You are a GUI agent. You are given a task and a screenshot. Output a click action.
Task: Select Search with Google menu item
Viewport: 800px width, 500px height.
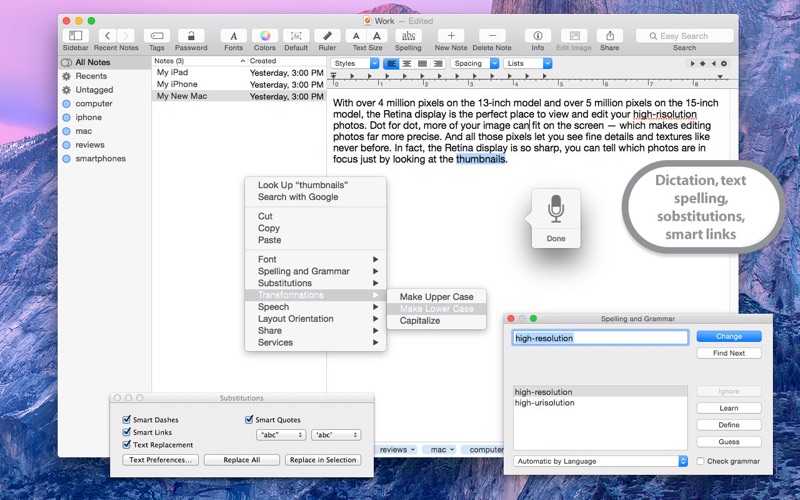pos(298,197)
